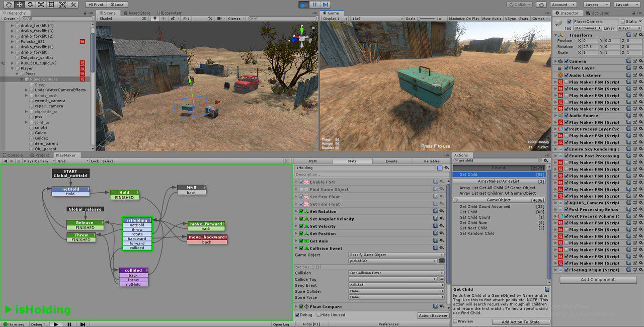The image size is (644, 327).
Task: Click the Action Browser button
Action: pyautogui.click(x=433, y=315)
